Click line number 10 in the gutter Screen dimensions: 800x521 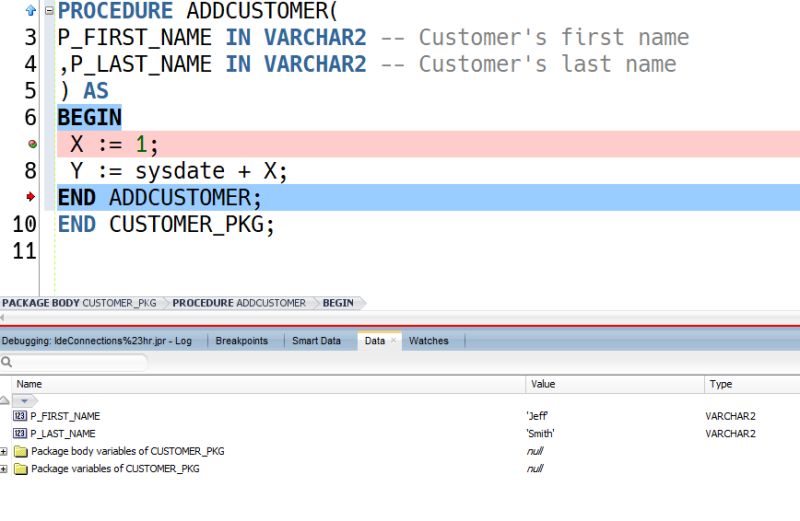click(24, 224)
